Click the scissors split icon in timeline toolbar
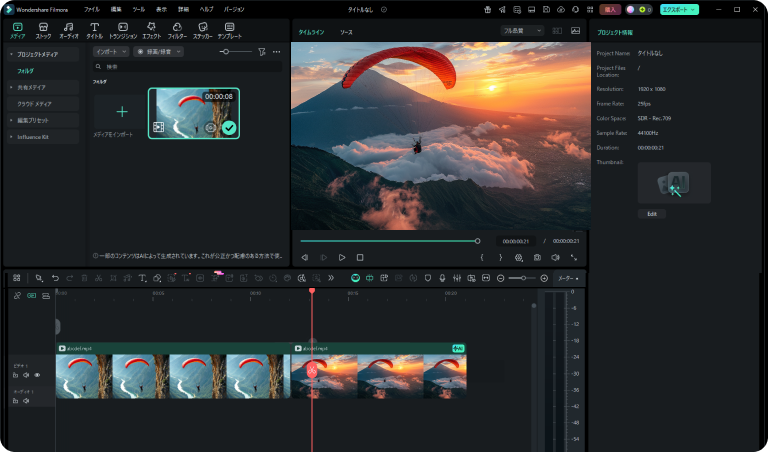The height and width of the screenshot is (452, 768). point(98,278)
